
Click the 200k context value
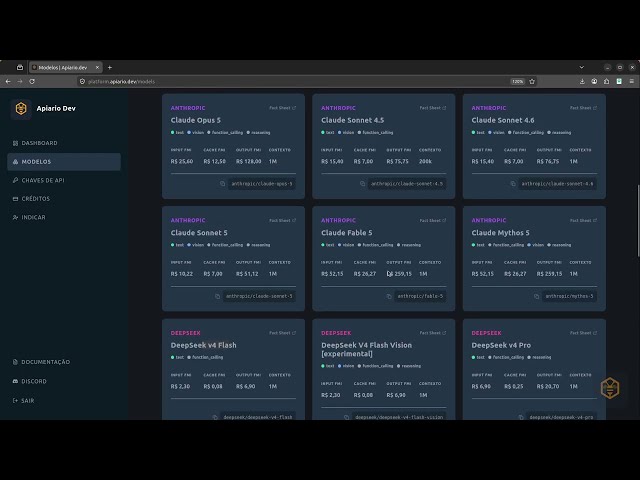(425, 162)
